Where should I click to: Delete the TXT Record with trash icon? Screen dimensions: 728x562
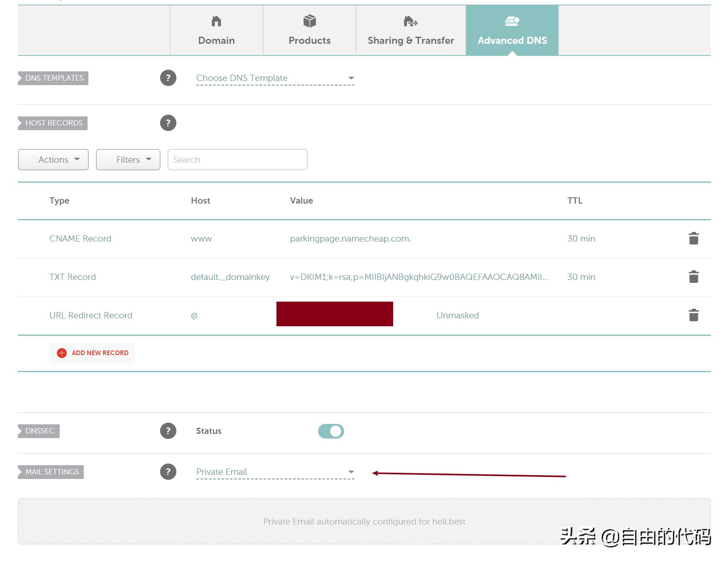tap(693, 277)
